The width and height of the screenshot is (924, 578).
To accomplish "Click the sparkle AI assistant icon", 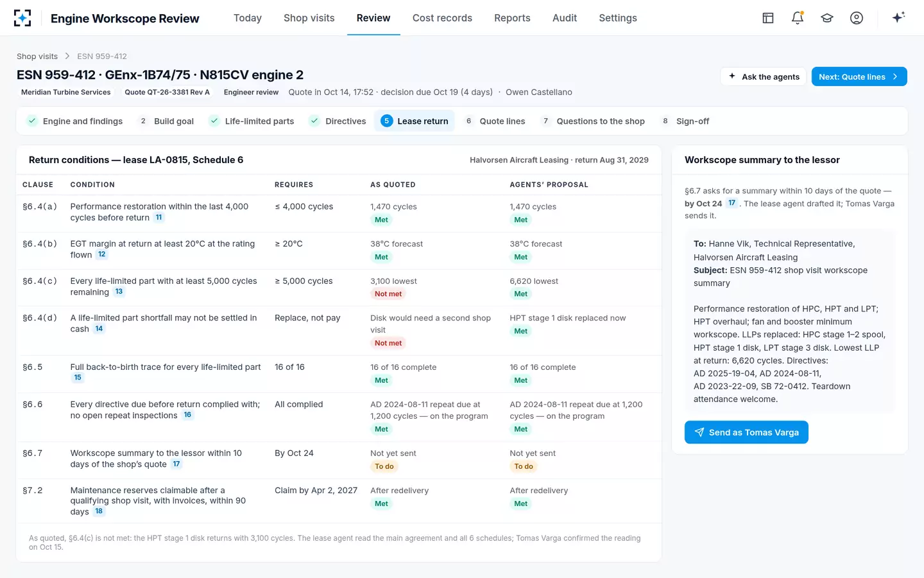I will 898,17.
